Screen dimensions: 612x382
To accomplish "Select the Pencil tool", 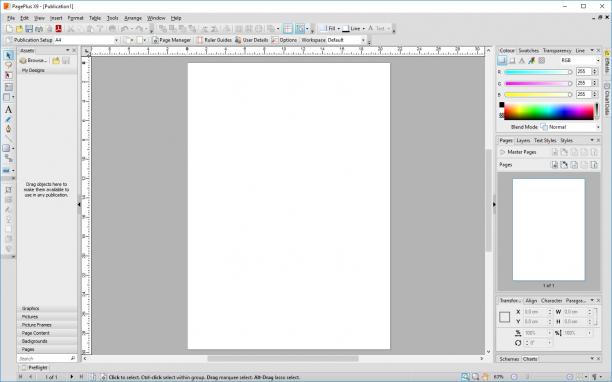I will (8, 119).
